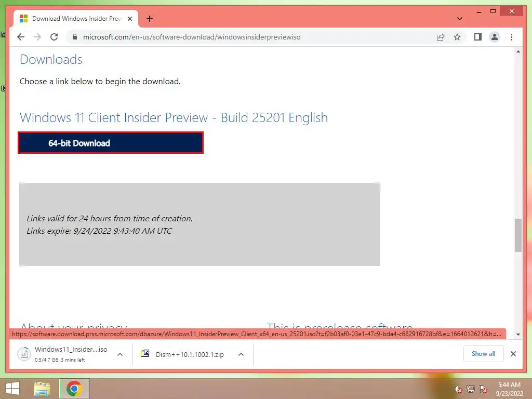Click the Chrome taskbar icon
The width and height of the screenshot is (532, 399).
pyautogui.click(x=74, y=389)
